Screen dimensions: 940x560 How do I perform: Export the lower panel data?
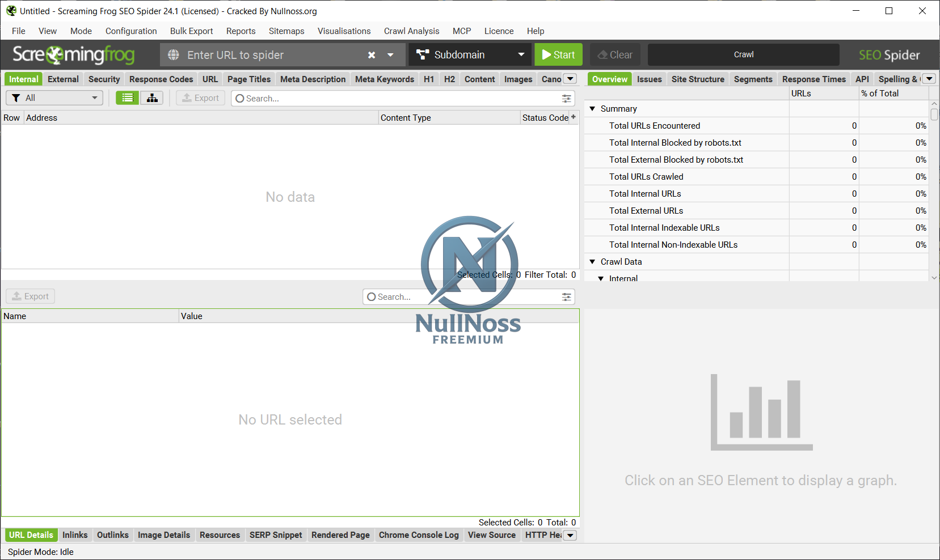(31, 296)
